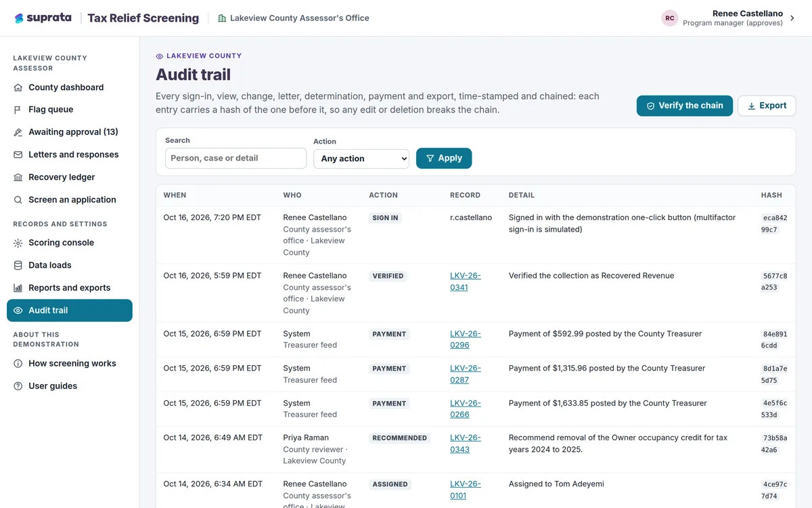Click the funnel icon on Apply button
Screen dimensions: 812x508
(x=430, y=158)
